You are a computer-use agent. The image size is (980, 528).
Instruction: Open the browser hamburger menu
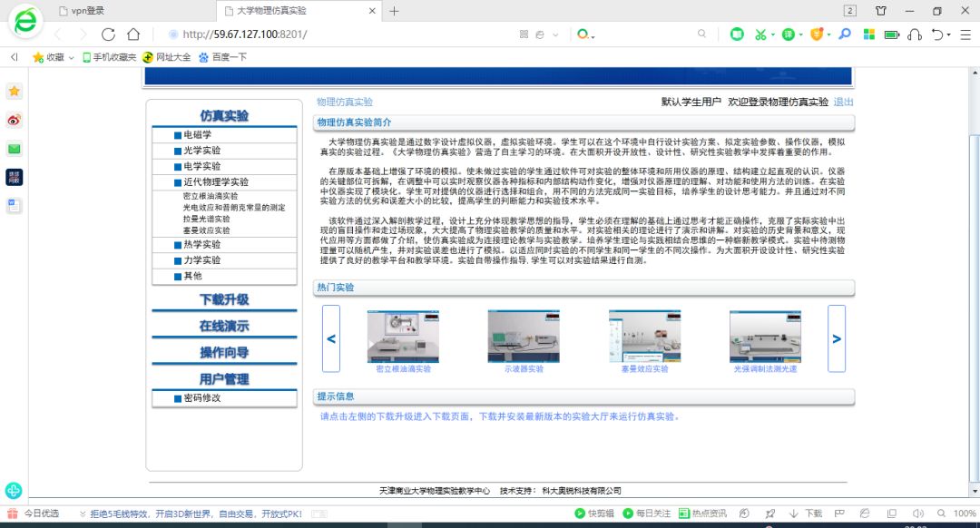[x=964, y=34]
